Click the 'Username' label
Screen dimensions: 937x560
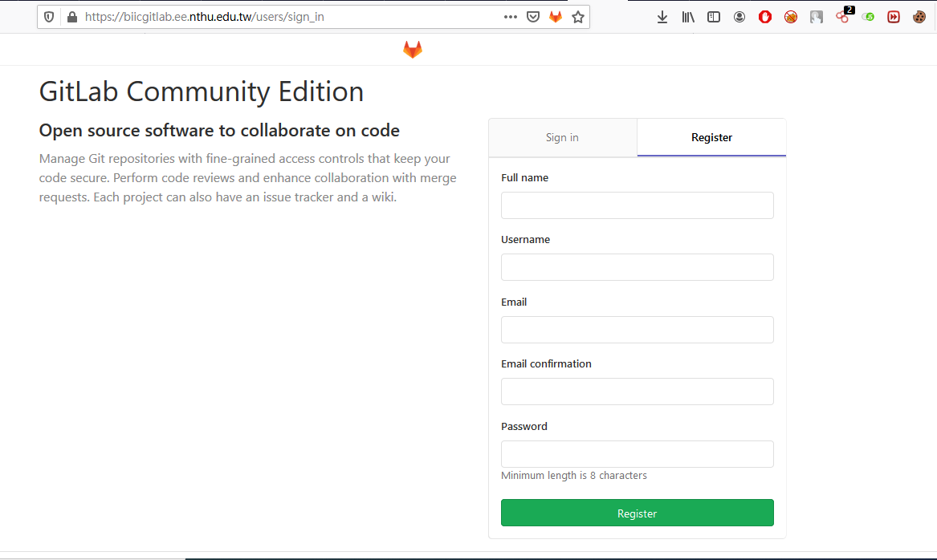tap(525, 239)
